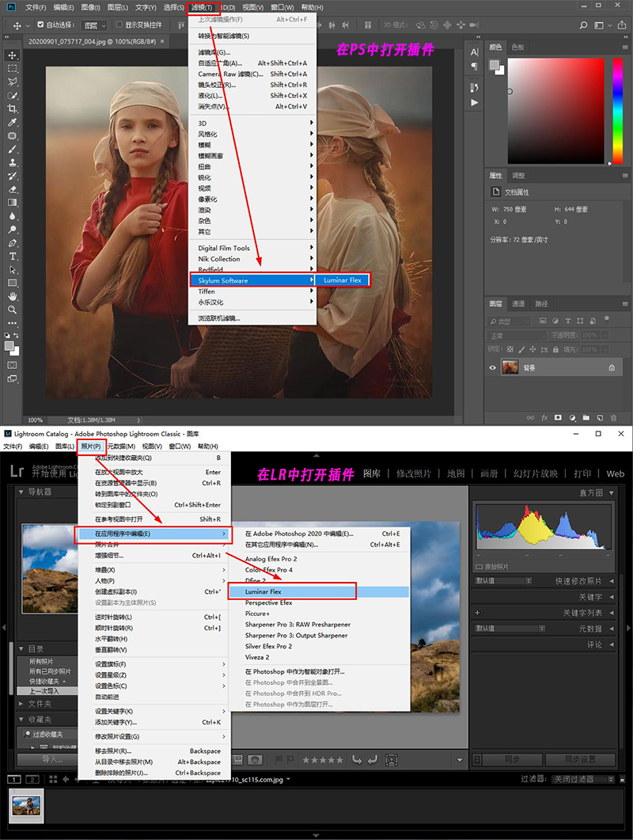The height and width of the screenshot is (840, 633).
Task: Select the Pen tool
Action: pyautogui.click(x=13, y=243)
